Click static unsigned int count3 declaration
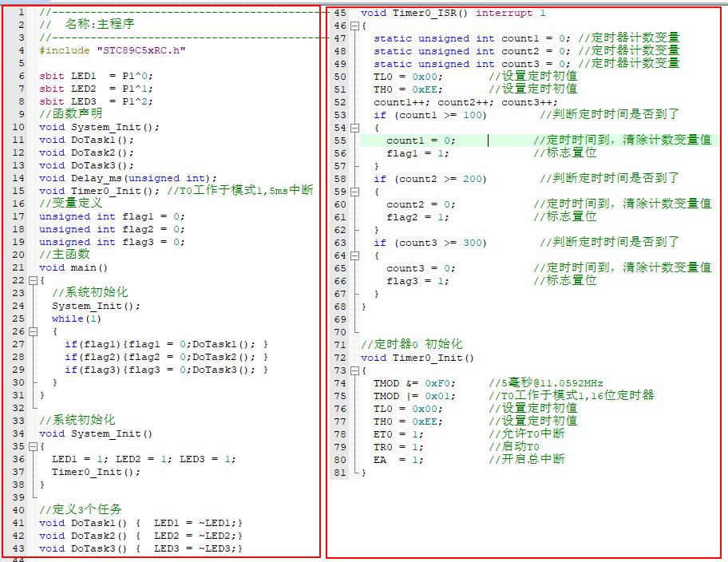 pos(473,64)
